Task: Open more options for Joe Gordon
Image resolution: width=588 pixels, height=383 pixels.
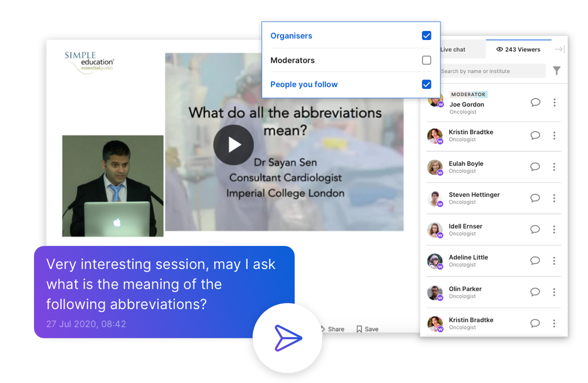Action: [554, 102]
